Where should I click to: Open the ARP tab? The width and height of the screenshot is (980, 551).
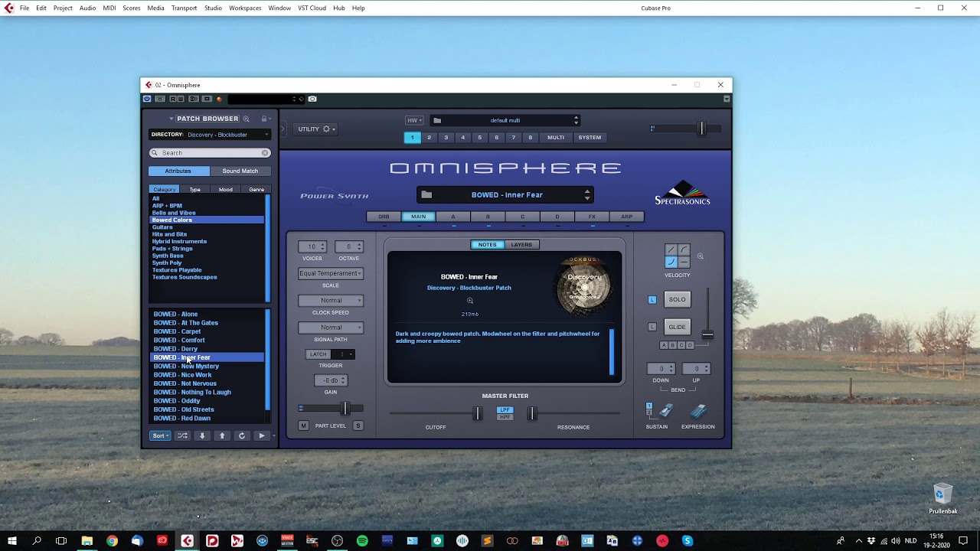626,217
